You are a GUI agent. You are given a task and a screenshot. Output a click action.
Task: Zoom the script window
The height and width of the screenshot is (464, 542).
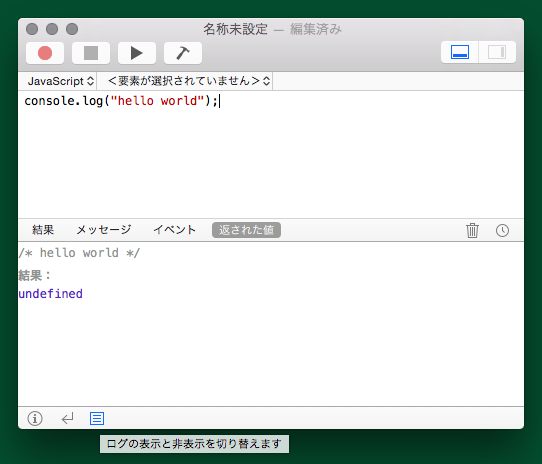[72, 29]
